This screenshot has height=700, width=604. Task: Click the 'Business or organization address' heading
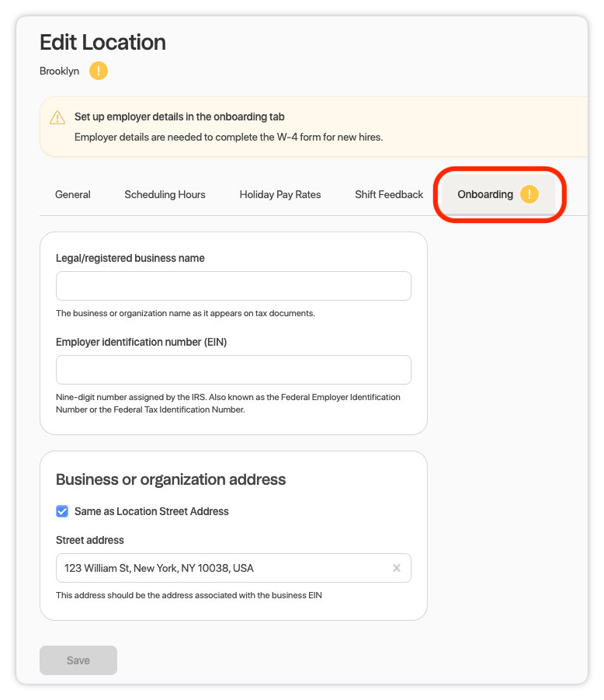[171, 479]
